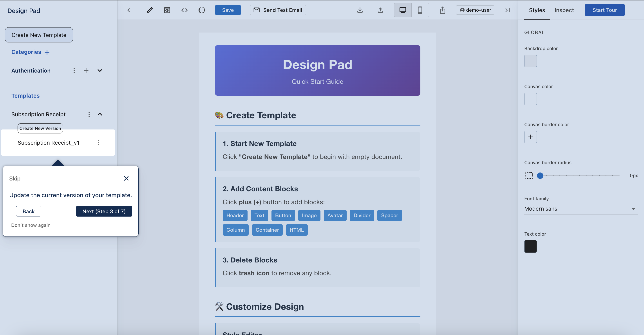Open the JSON braces view icon
This screenshot has width=644, height=335.
[x=201, y=10]
